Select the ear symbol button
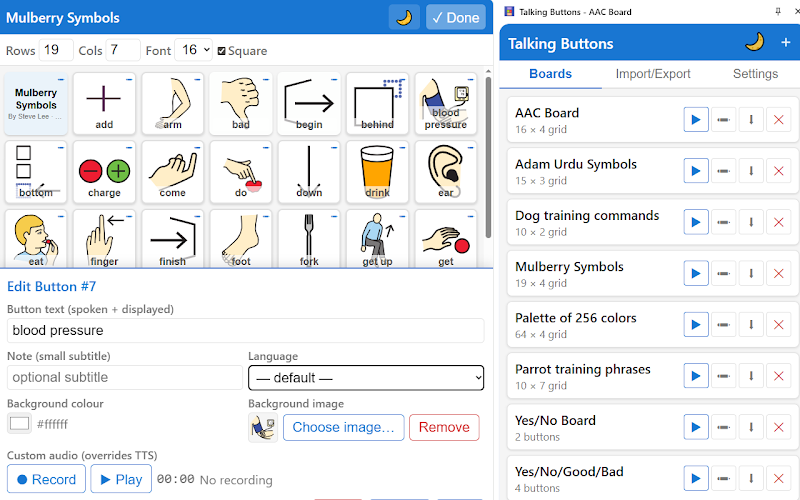Viewport: 800px width, 500px height. tap(446, 172)
